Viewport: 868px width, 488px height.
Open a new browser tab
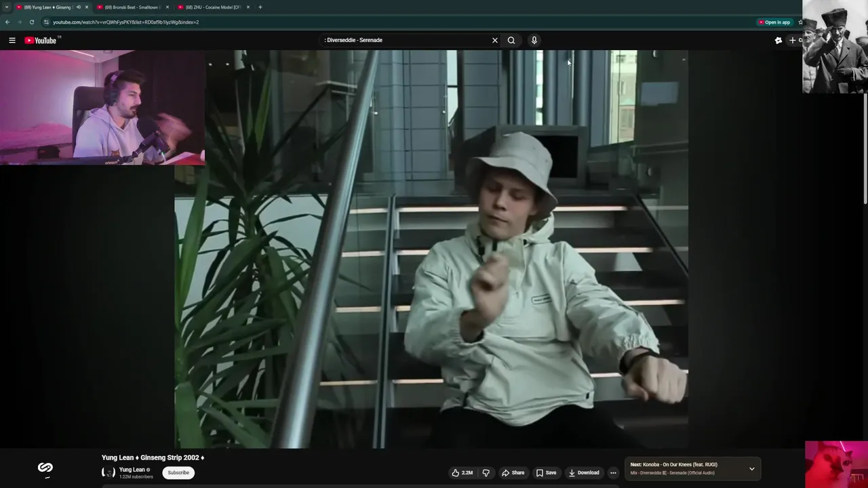click(x=260, y=7)
